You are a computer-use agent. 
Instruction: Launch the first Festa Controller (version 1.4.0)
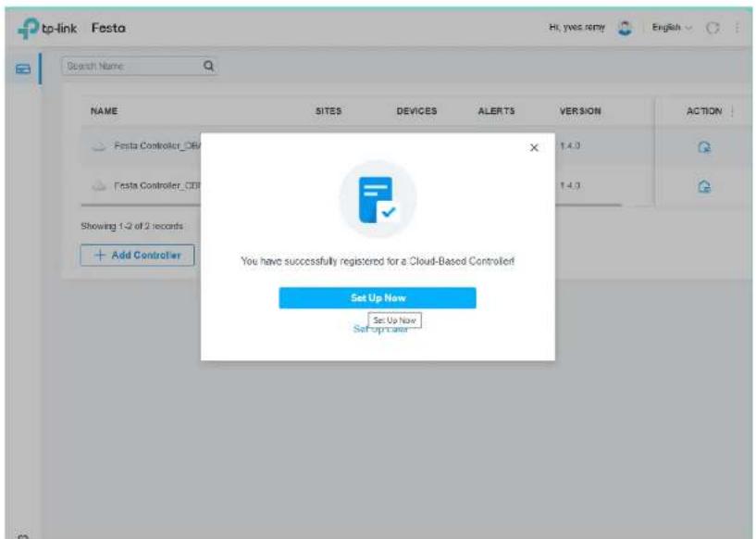tap(704, 146)
